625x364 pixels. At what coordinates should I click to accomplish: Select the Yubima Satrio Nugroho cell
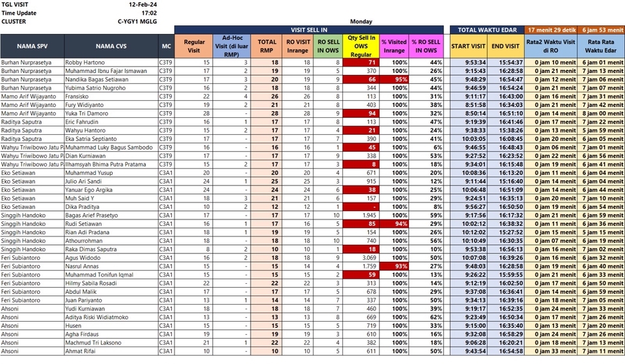[x=111, y=88]
